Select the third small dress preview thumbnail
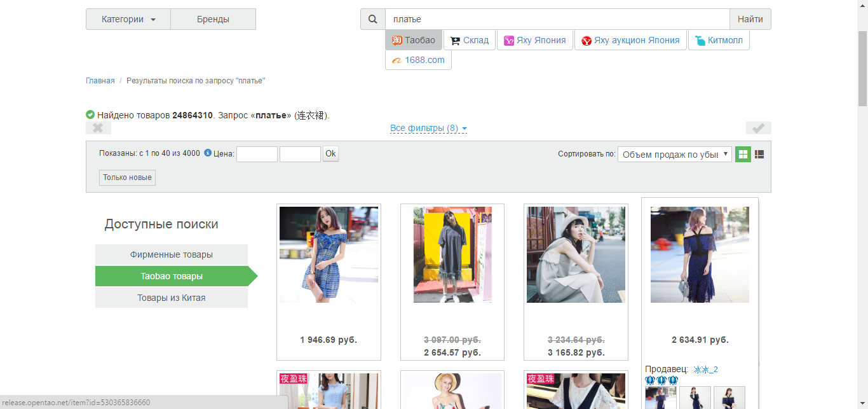The image size is (868, 409). point(729,398)
